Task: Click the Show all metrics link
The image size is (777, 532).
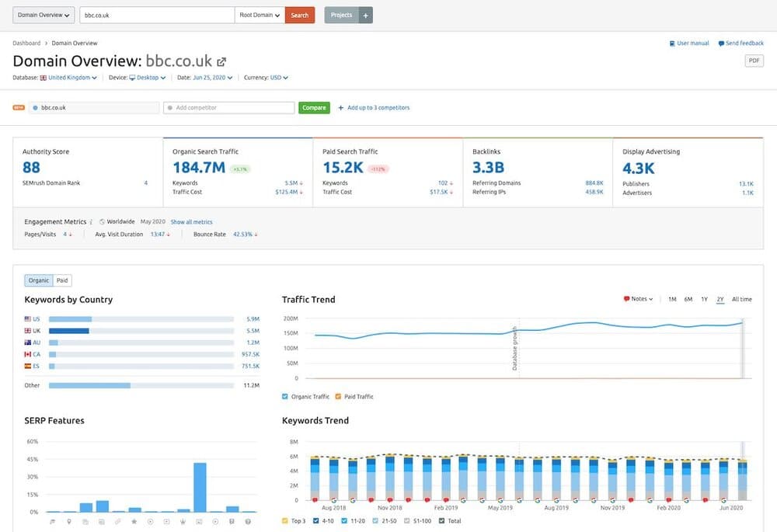Action: (191, 222)
